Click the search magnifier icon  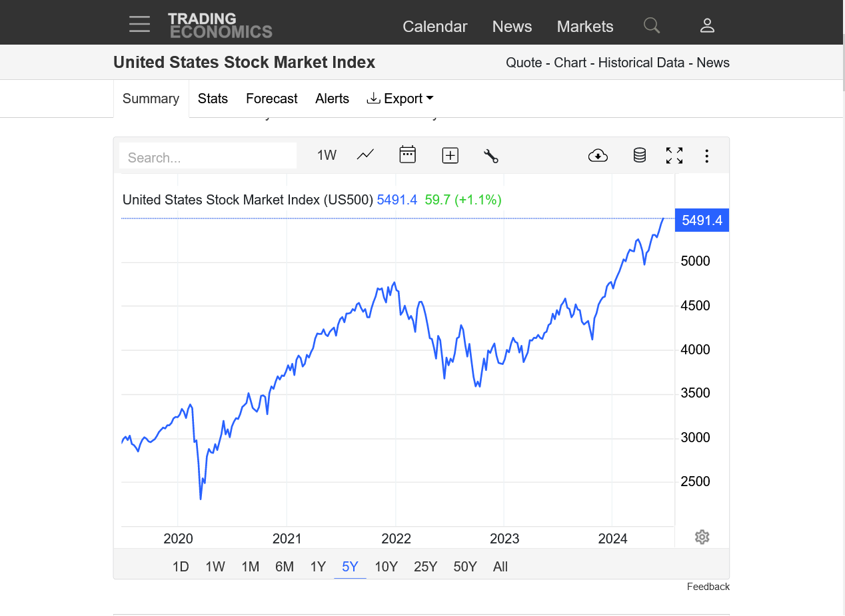(652, 26)
